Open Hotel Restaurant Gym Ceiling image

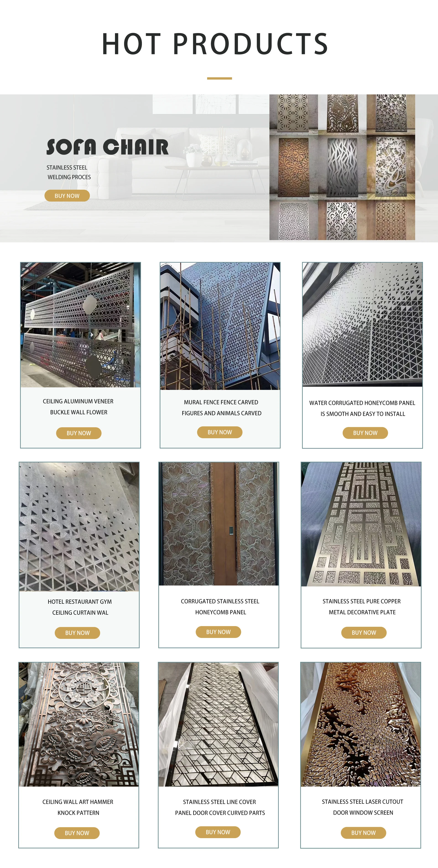[79, 527]
